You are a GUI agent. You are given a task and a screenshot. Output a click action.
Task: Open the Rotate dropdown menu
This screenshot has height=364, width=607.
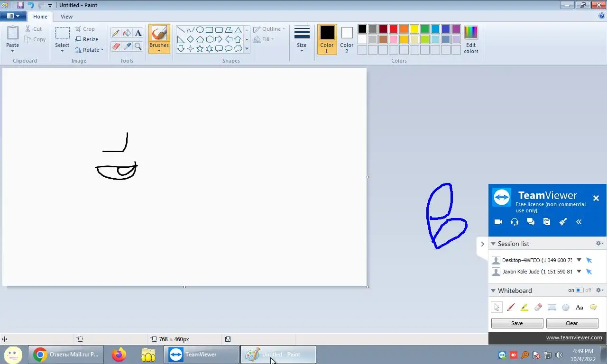click(x=89, y=50)
